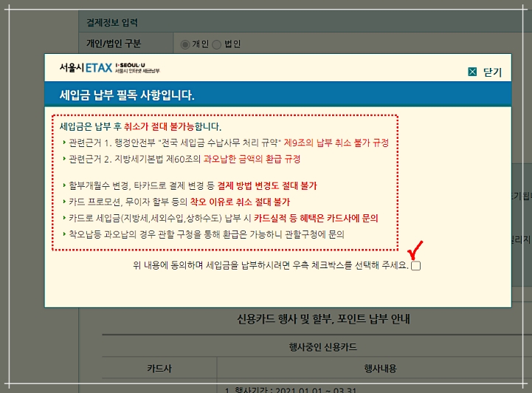Image resolution: width=532 pixels, height=393 pixels.
Task: Click the text 세입금은 납부 후 취소가 절대 불가능합니다
Action: click(x=140, y=127)
